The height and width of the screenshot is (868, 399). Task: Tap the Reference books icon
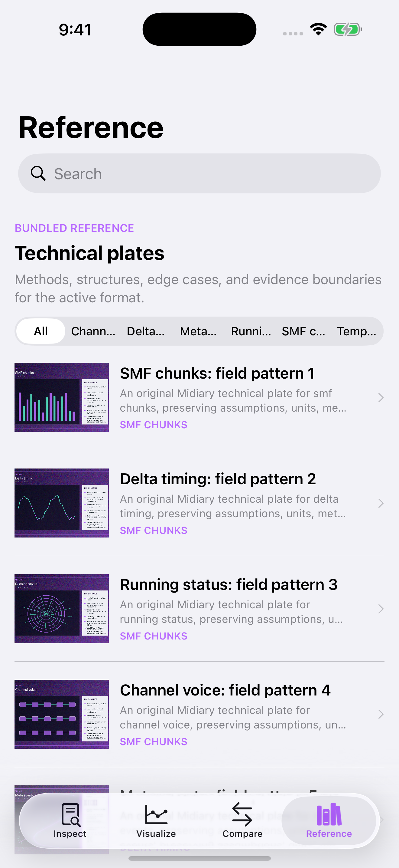329,814
